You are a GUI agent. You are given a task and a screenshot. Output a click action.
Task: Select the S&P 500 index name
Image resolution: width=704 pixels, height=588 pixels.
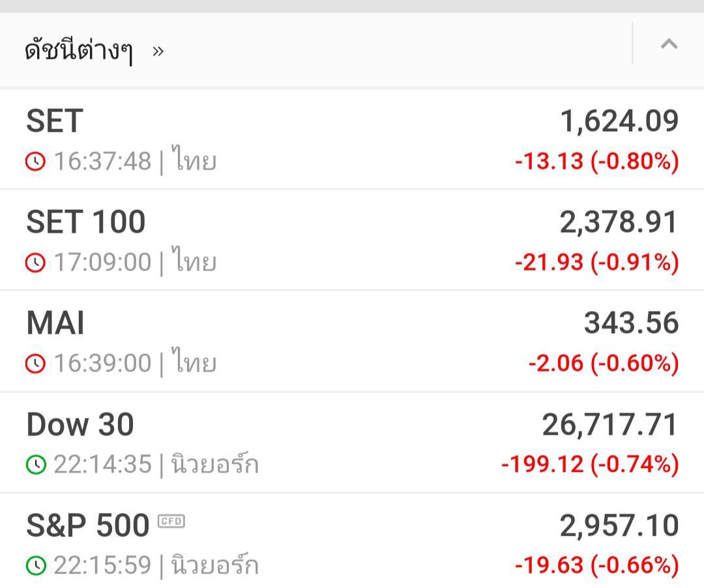tap(88, 526)
